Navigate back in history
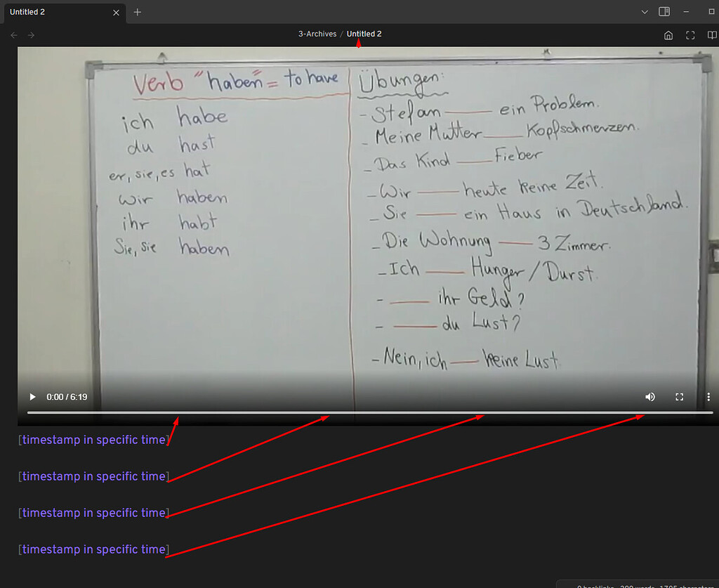 (14, 35)
